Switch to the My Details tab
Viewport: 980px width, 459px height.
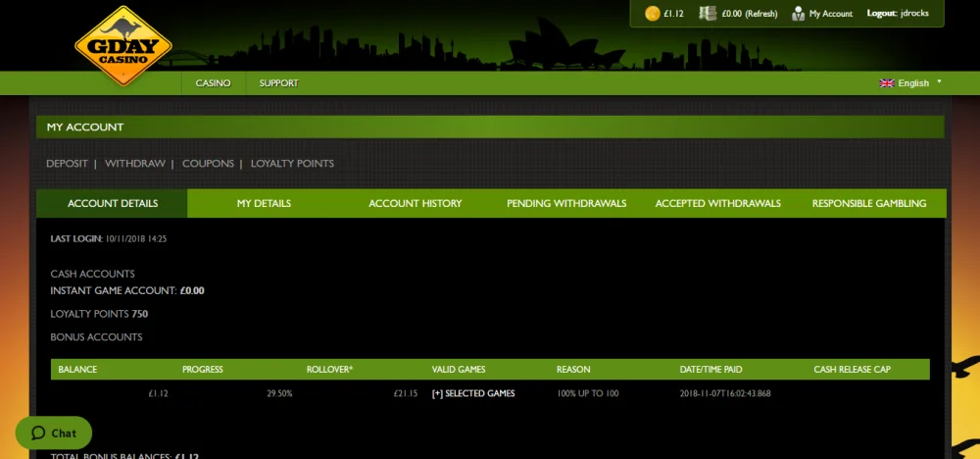[x=264, y=203]
